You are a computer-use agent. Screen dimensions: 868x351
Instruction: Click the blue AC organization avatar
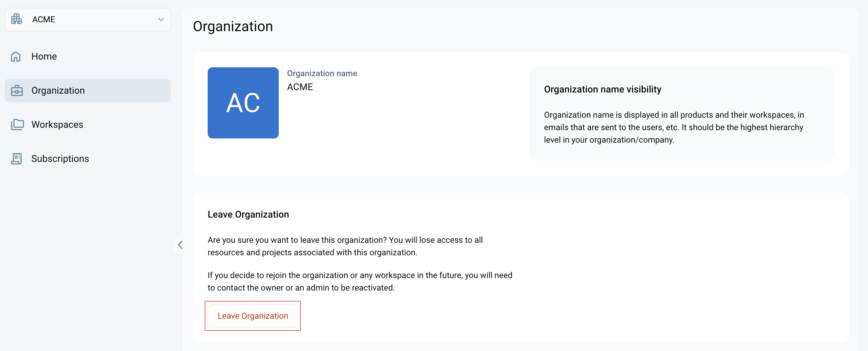click(x=243, y=103)
